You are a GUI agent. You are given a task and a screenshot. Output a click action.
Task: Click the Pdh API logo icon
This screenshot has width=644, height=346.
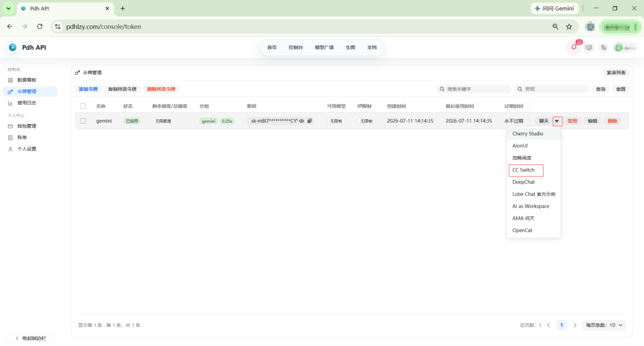tap(13, 47)
